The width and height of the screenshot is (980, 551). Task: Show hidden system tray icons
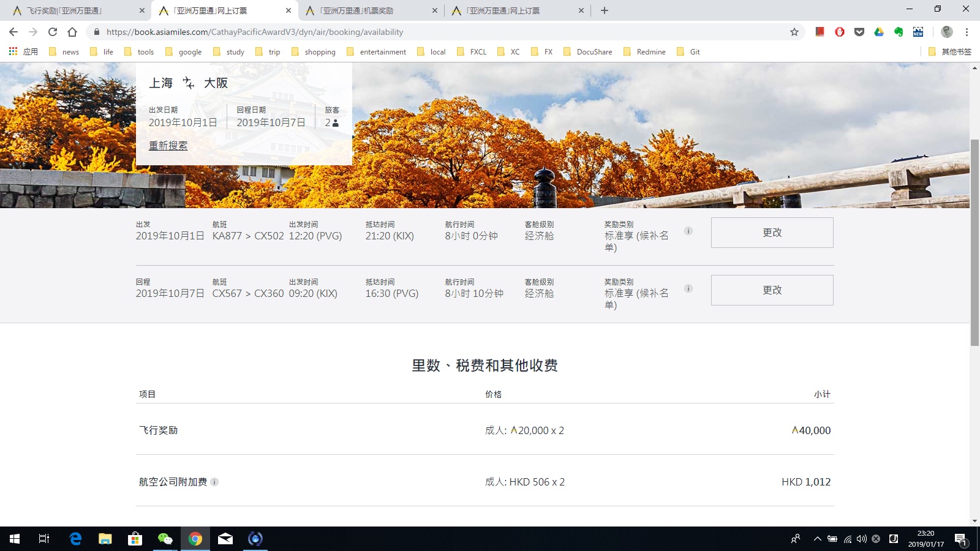(817, 539)
